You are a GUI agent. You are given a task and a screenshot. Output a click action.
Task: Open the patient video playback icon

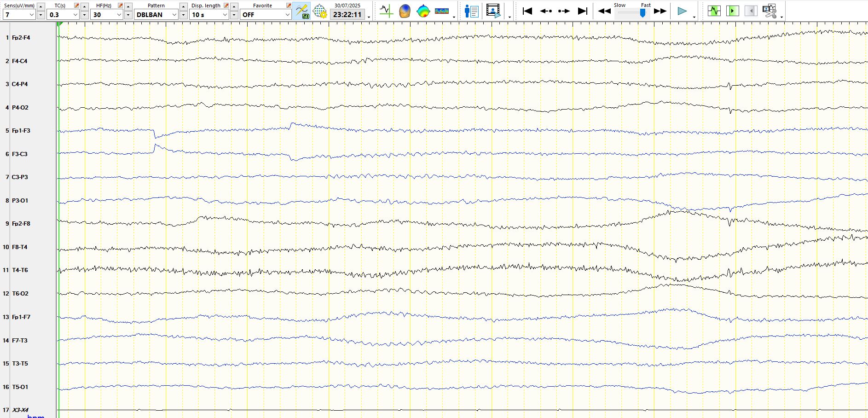point(493,11)
